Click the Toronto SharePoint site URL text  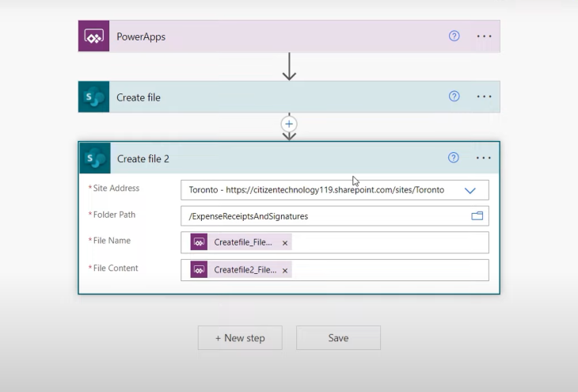(x=317, y=190)
